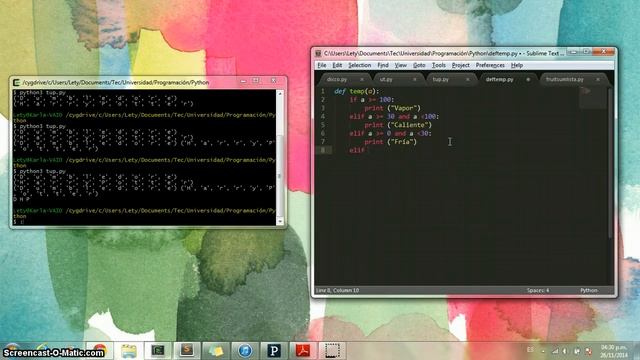
Task: Click the minimap in Sublime Text
Action: click(593, 98)
